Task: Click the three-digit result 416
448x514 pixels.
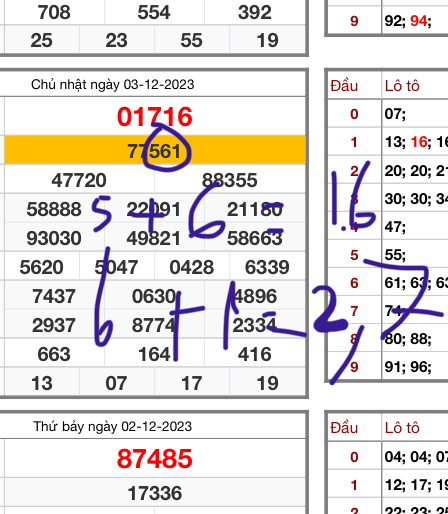Action: coord(255,354)
